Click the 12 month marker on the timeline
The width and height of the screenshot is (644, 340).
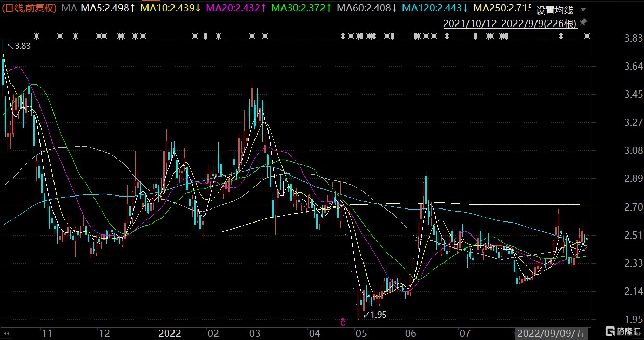pos(105,333)
